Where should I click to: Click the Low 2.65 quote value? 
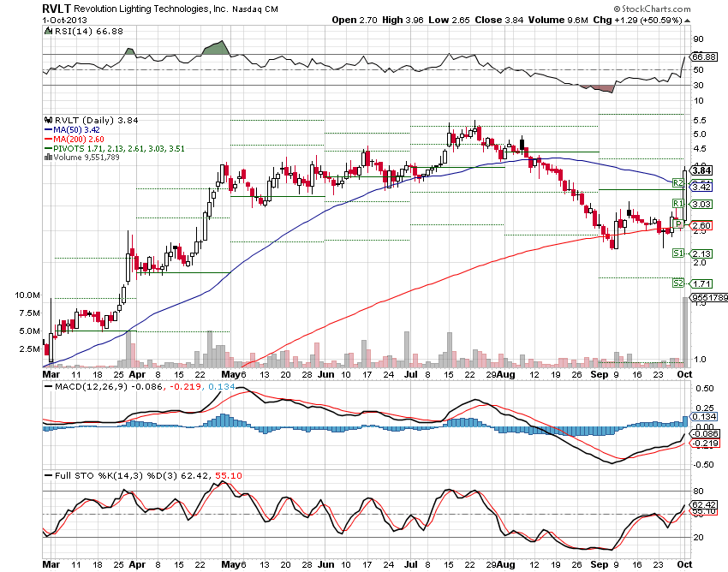[449, 20]
